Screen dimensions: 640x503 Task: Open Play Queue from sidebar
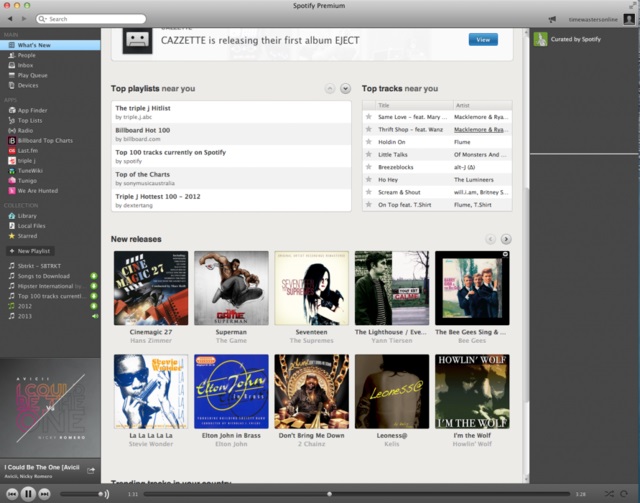point(32,75)
